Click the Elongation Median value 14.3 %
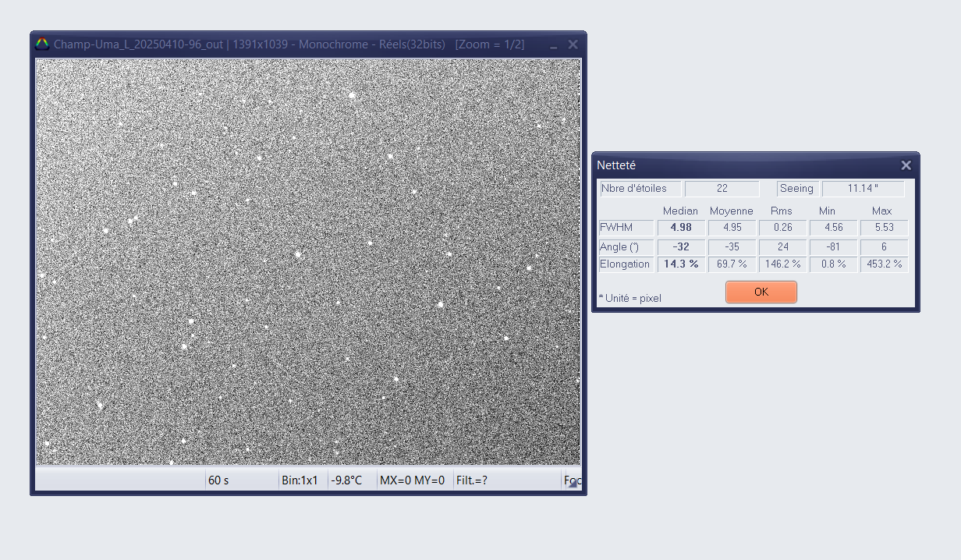This screenshot has height=560, width=961. pos(681,264)
